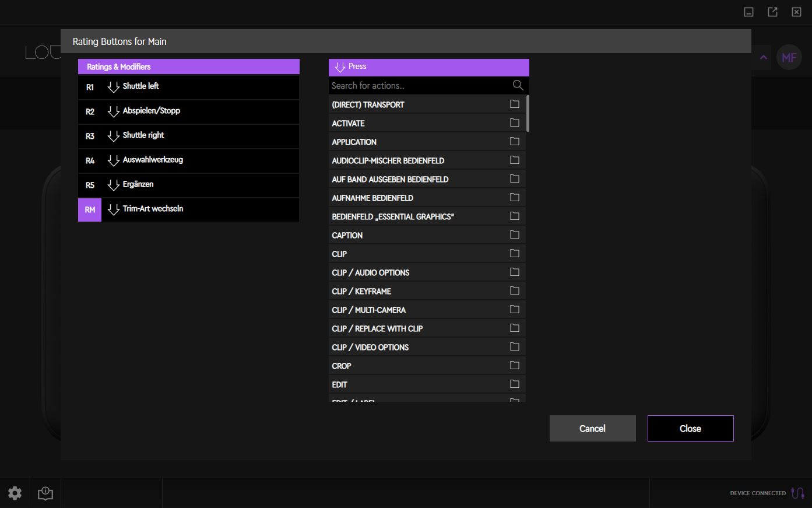This screenshot has width=812, height=508.
Task: Open the device notification icon
Action: pos(45,493)
